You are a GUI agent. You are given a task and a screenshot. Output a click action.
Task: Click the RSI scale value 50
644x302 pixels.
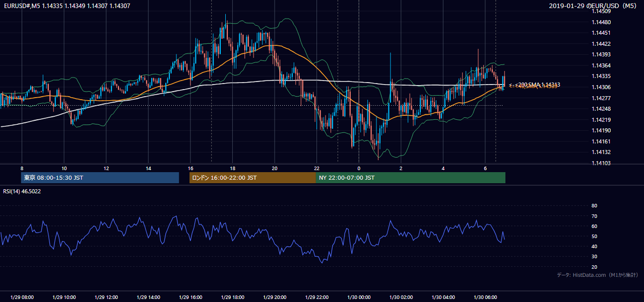click(x=594, y=236)
